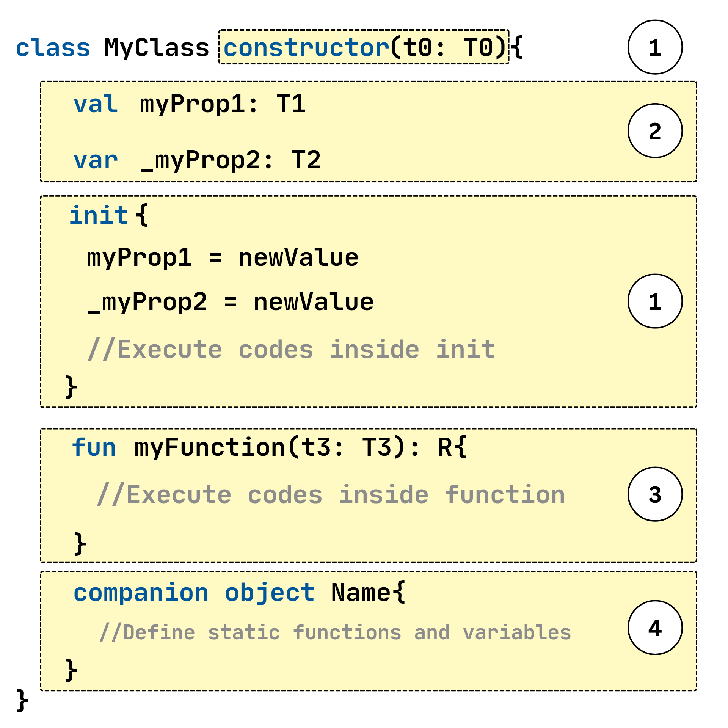Click the "companion" keyword
The image size is (728, 728).
point(141,593)
